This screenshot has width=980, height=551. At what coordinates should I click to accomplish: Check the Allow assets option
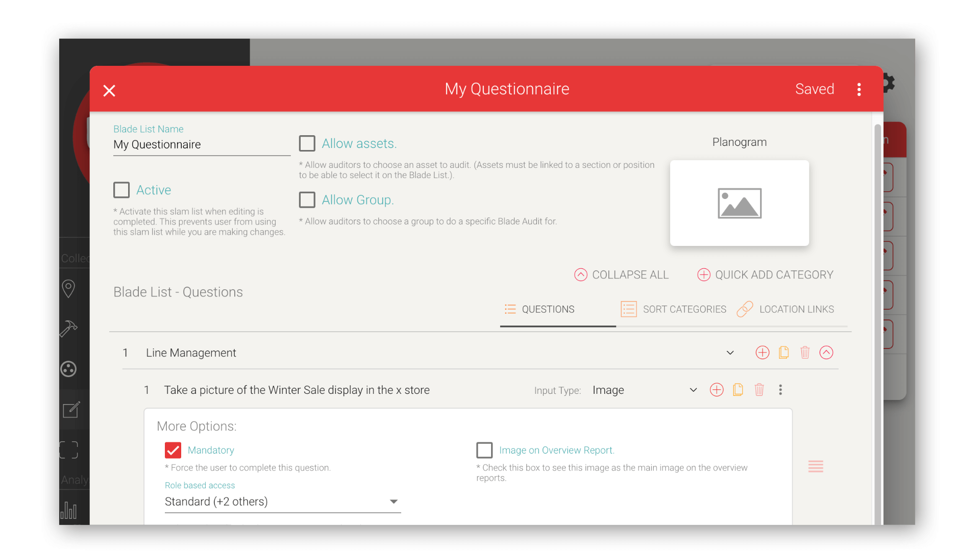point(307,143)
